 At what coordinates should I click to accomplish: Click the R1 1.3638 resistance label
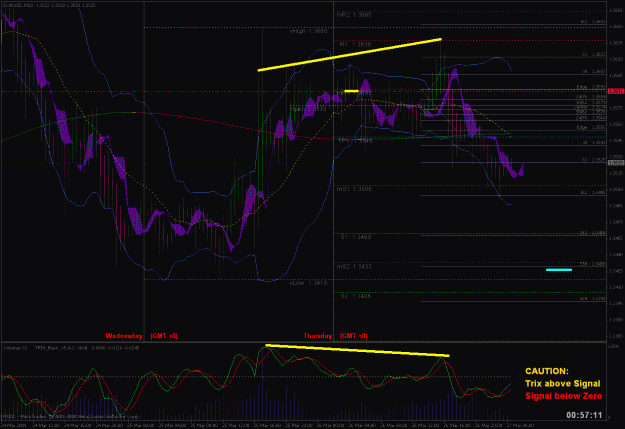(x=355, y=44)
